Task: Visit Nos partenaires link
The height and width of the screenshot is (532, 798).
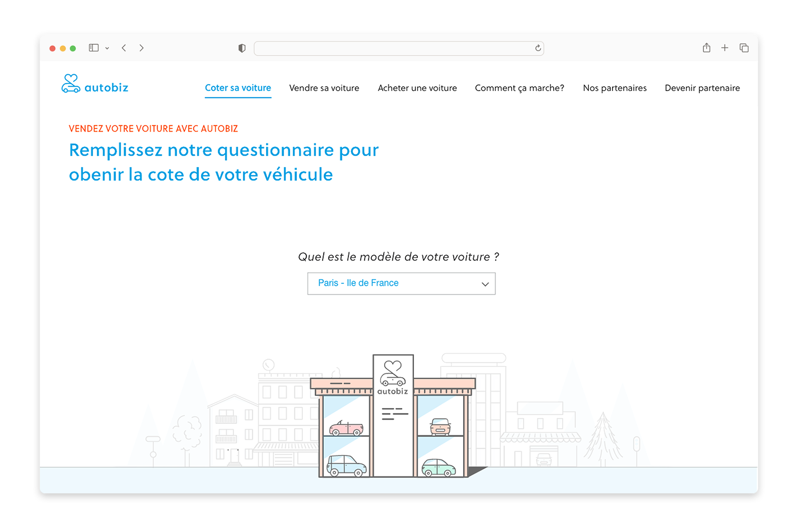Action: click(x=615, y=88)
